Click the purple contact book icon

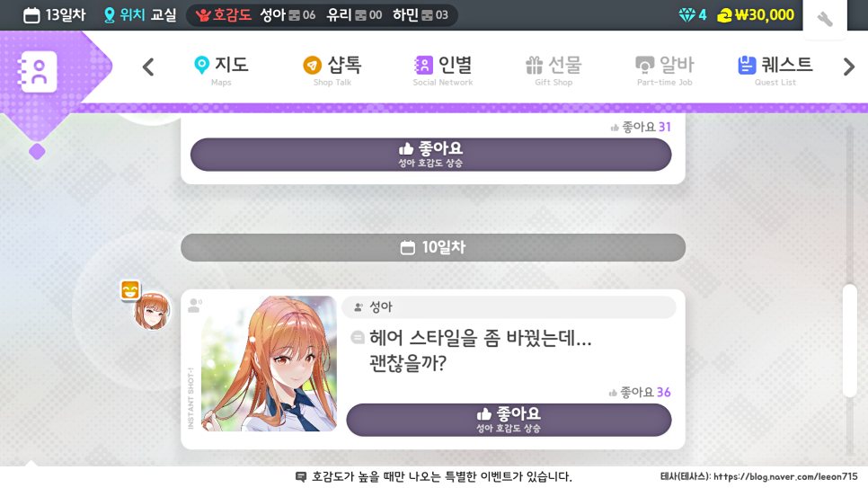pos(38,72)
